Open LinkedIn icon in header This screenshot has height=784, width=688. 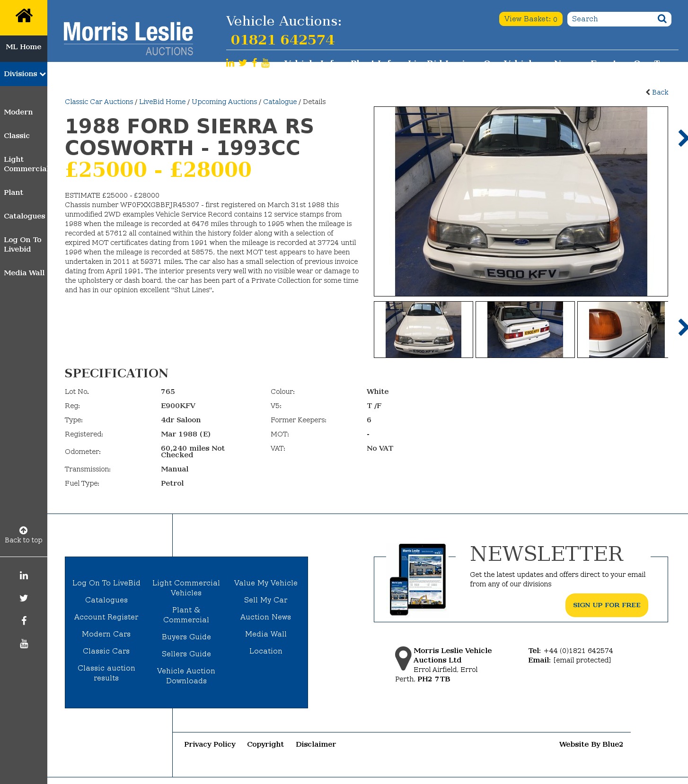pos(230,63)
